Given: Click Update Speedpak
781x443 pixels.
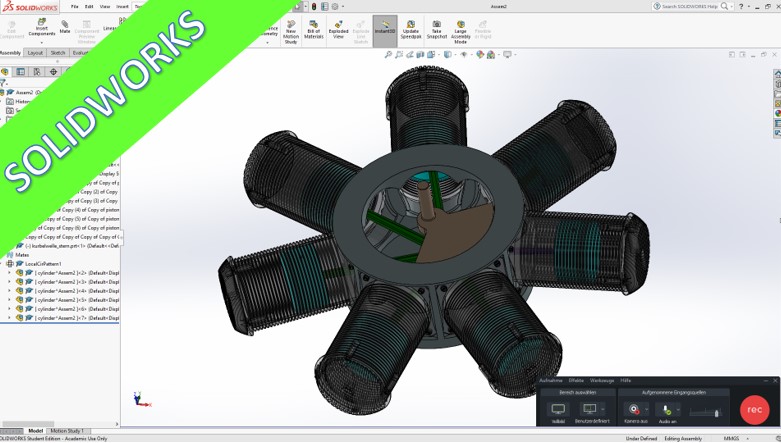Looking at the screenshot, I should tap(411, 29).
